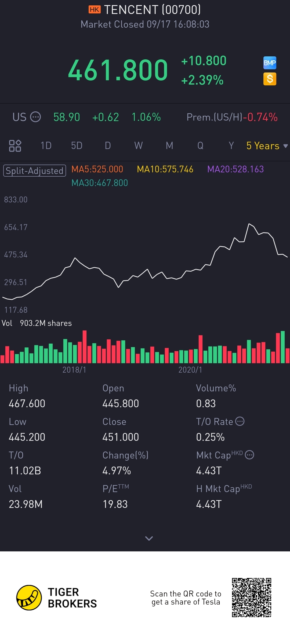The height and width of the screenshot is (644, 290).
Task: Tap the price line chart peak
Action: 249,224
